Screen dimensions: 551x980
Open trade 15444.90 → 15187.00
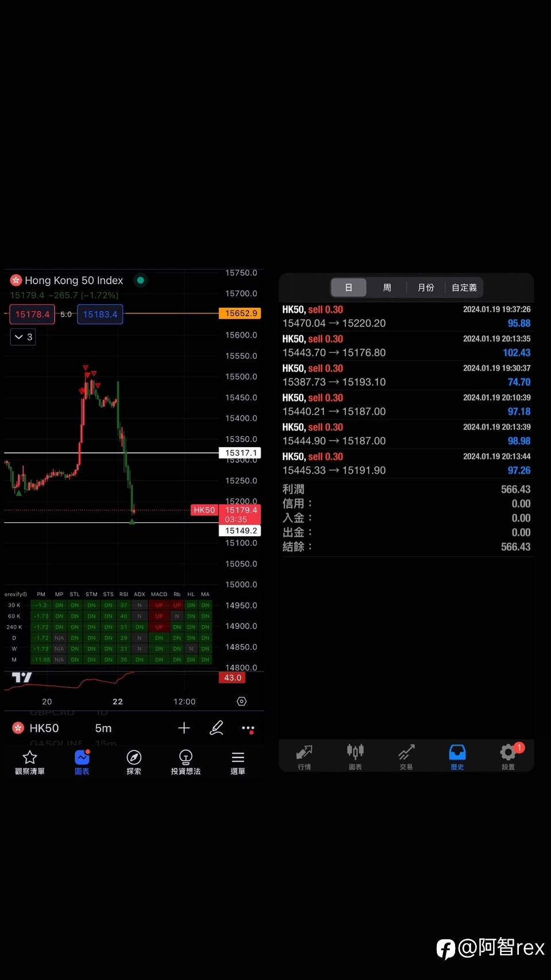406,434
